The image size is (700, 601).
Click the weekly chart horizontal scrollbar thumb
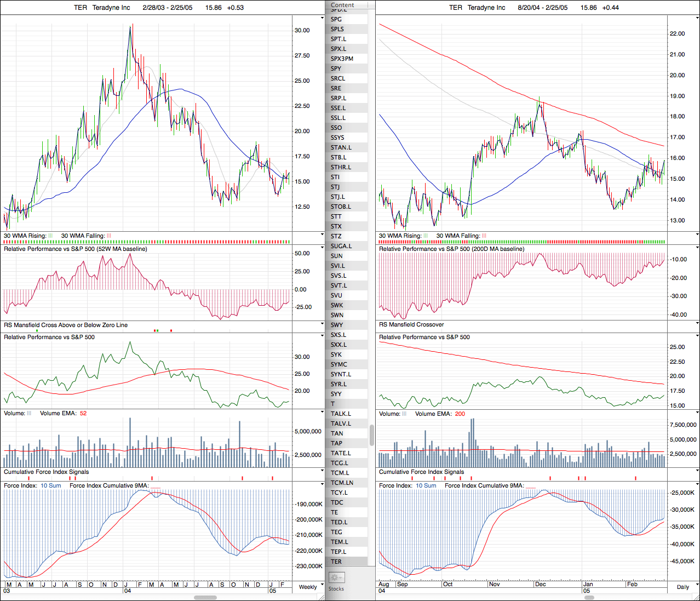[x=205, y=598]
